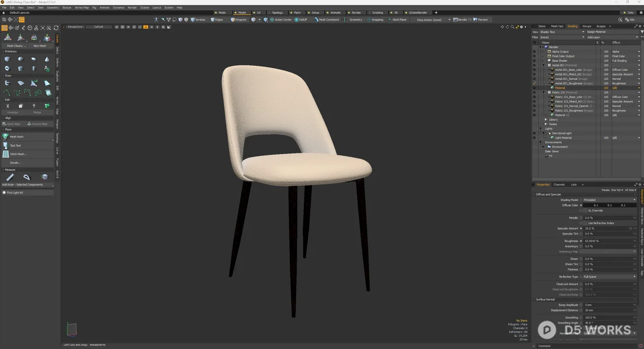Toggle visibility of Directional Light
Viewport: 644px width, 349px height.
(534, 133)
